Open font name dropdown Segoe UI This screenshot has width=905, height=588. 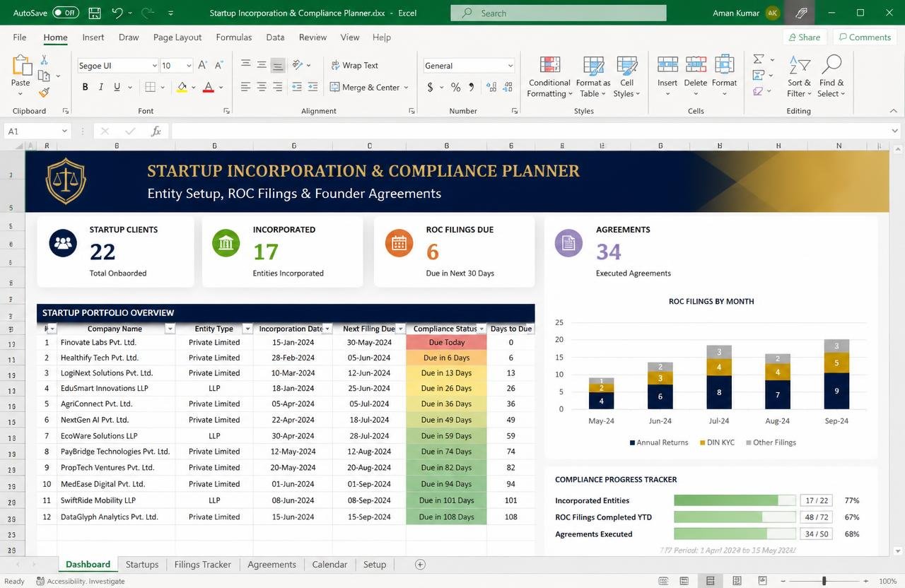[x=154, y=66]
